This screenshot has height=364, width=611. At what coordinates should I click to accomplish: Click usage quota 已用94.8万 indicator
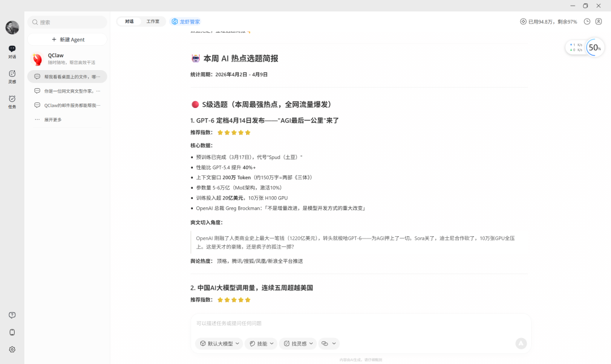(x=548, y=22)
